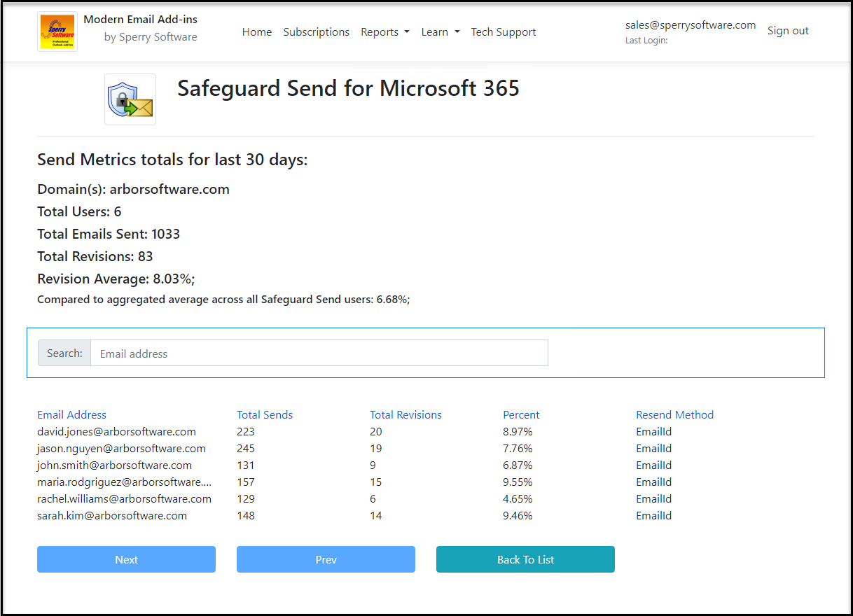Sort by Resend Method column header
Screen dimensions: 853x616
[674, 414]
